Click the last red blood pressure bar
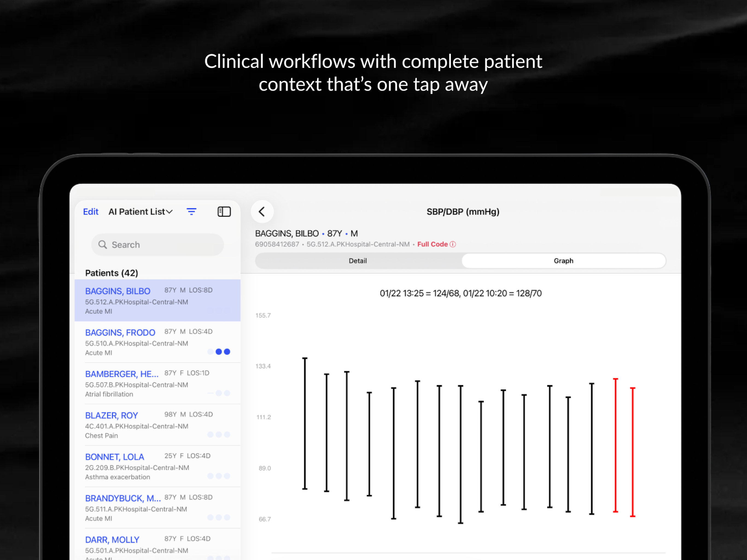Screen dimensions: 747x560 point(632,452)
